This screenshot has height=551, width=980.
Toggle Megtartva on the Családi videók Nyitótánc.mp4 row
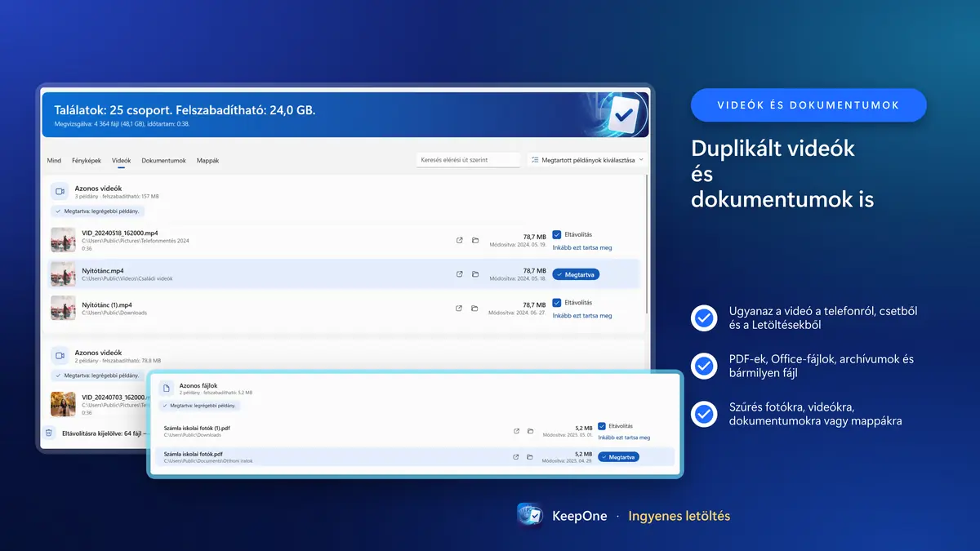click(576, 274)
